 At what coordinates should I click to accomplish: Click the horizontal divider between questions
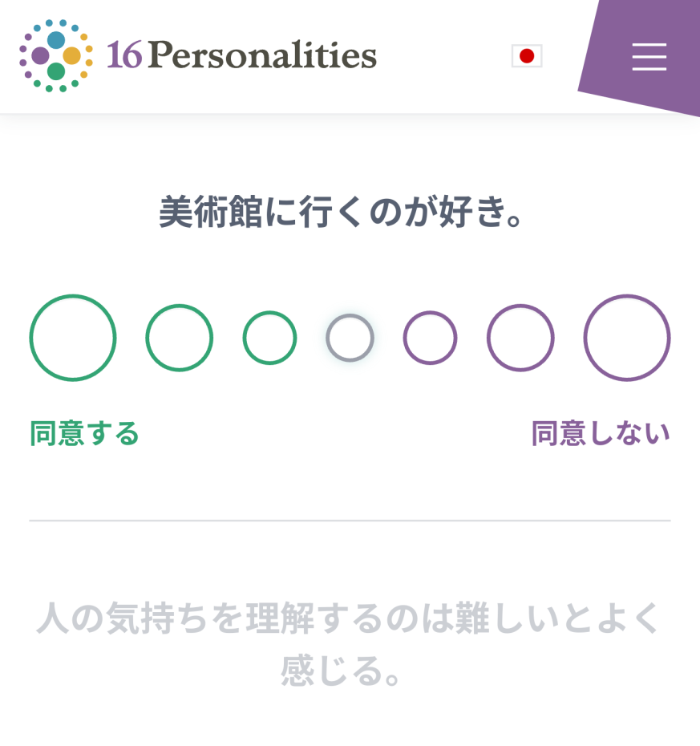coord(350,521)
